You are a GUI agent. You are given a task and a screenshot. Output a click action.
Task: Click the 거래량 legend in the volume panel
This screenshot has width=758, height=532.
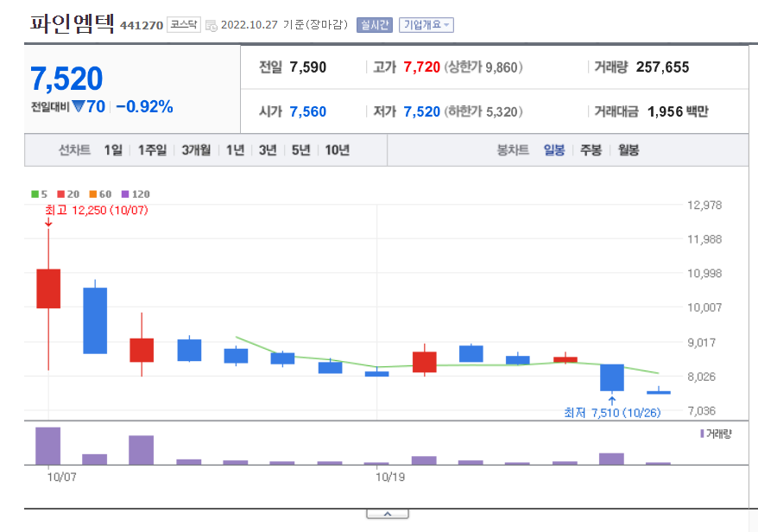pyautogui.click(x=716, y=434)
